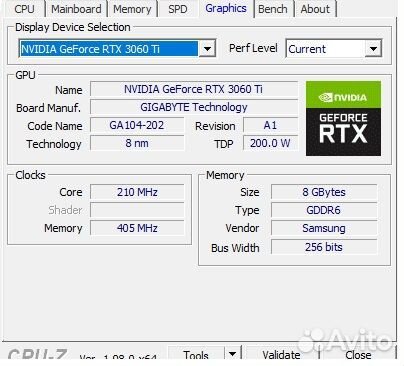Viewport: 404px width, 366px height.
Task: Click the Close button
Action: point(358,355)
